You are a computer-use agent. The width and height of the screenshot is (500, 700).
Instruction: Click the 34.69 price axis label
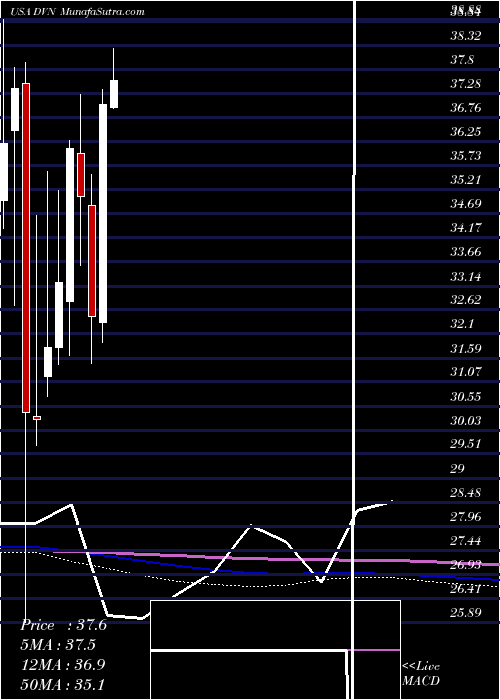click(466, 204)
